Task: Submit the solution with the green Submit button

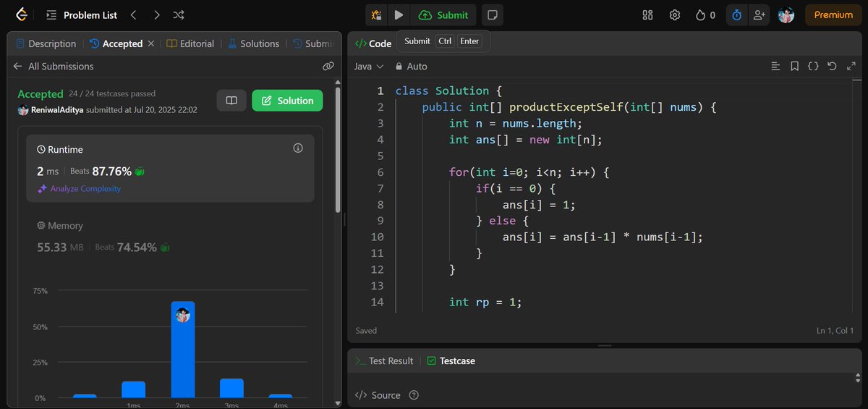Action: coord(443,14)
